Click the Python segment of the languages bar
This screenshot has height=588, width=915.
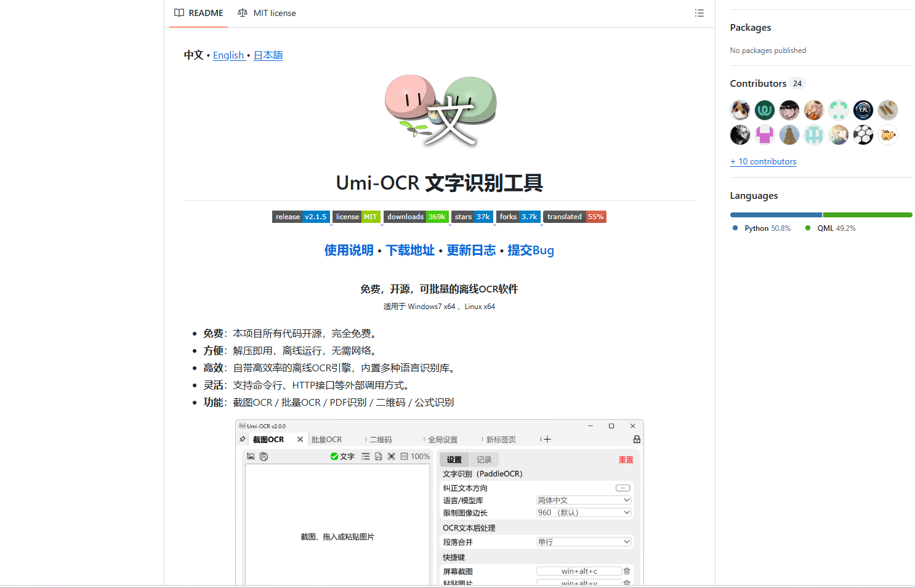click(x=775, y=214)
